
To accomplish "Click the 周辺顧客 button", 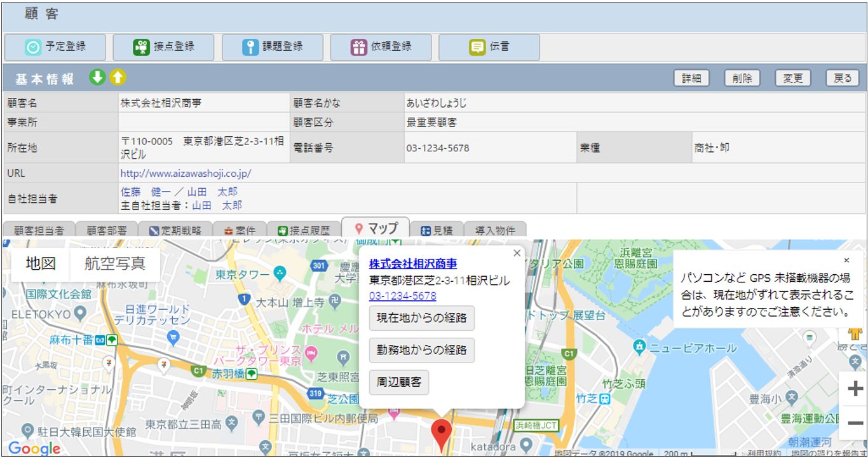I will 398,382.
